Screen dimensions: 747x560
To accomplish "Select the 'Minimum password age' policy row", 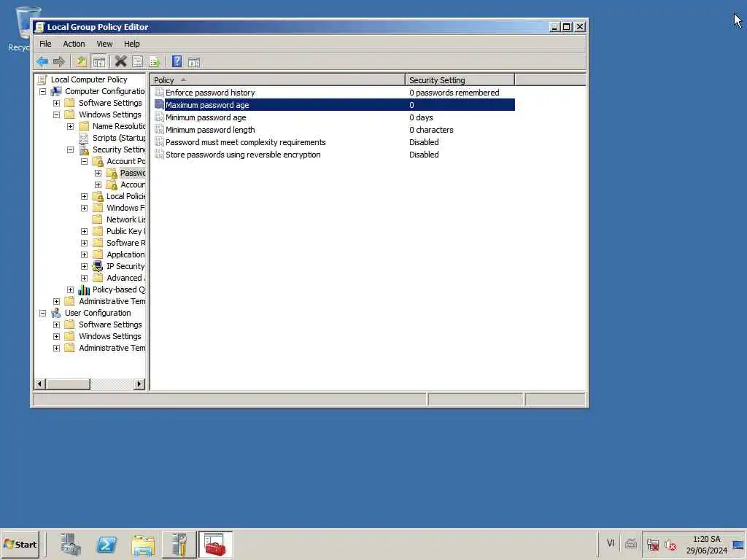I will coord(334,117).
